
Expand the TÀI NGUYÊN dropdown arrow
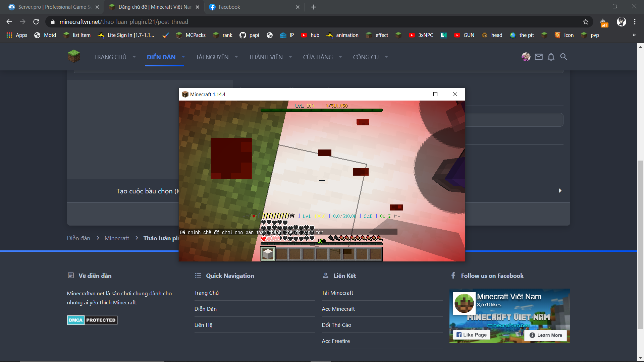tap(236, 57)
